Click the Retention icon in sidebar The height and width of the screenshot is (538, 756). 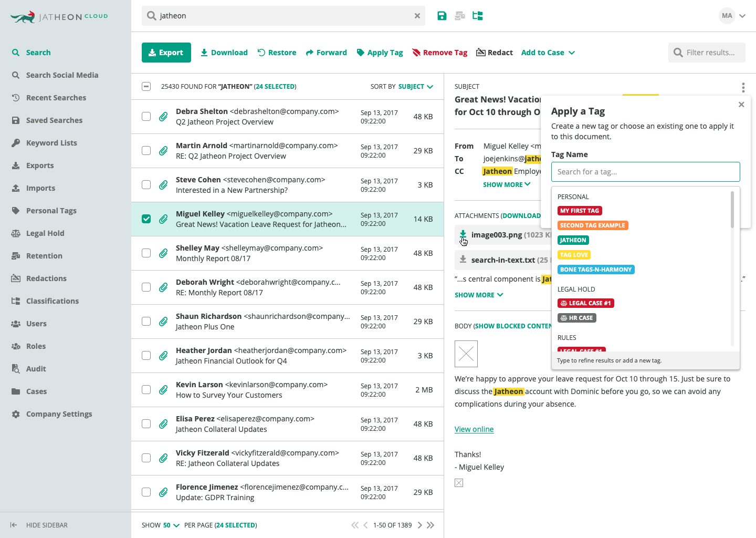[16, 256]
